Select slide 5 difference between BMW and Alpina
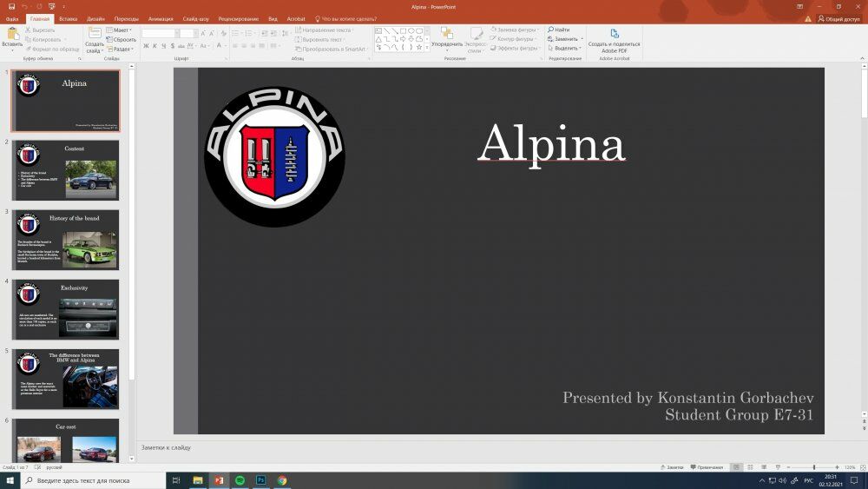This screenshot has height=489, width=868. pyautogui.click(x=65, y=379)
